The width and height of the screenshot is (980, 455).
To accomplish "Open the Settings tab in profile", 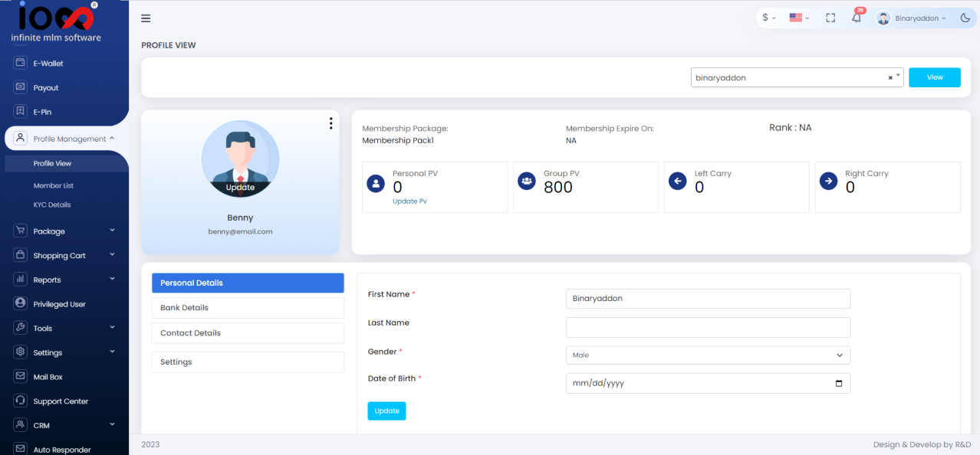I will [x=247, y=362].
